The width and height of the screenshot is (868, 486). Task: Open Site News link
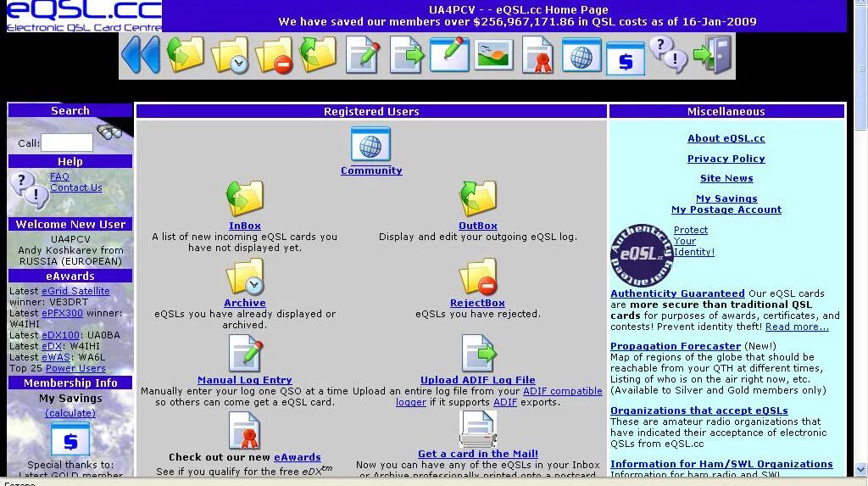(x=726, y=178)
